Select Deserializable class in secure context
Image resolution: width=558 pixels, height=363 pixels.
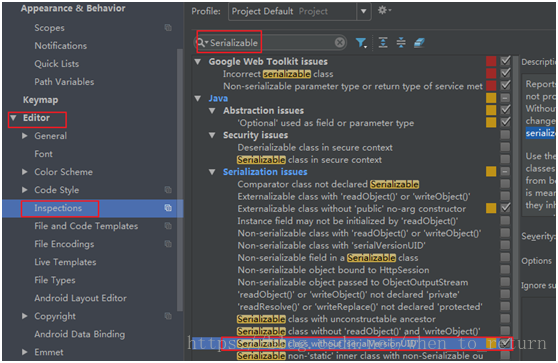315,147
